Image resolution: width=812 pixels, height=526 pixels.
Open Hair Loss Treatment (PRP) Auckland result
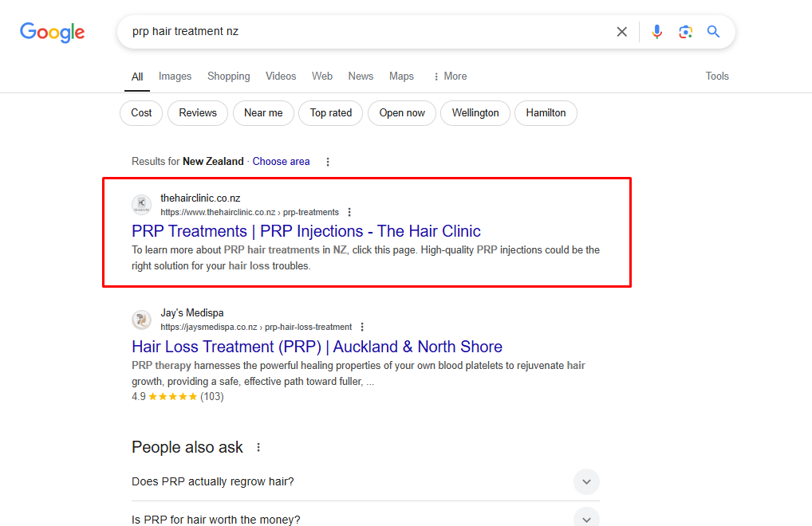(317, 346)
